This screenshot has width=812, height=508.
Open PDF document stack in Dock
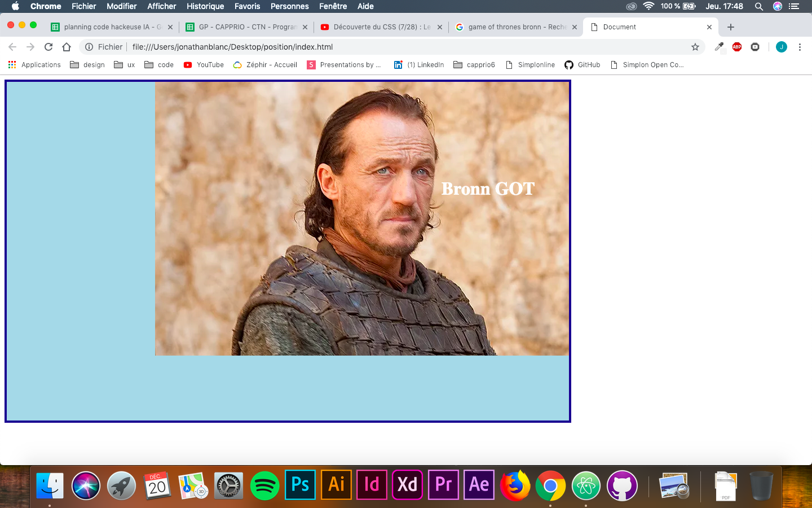(725, 485)
